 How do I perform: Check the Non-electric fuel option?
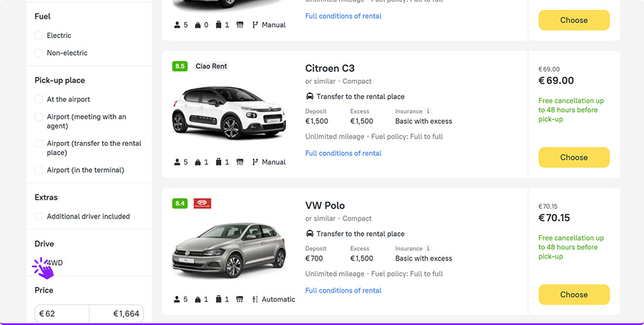39,53
